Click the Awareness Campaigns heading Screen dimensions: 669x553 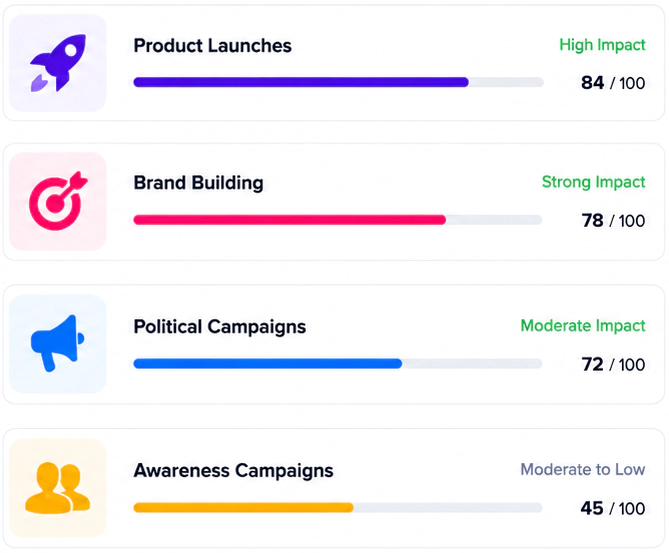[233, 471]
